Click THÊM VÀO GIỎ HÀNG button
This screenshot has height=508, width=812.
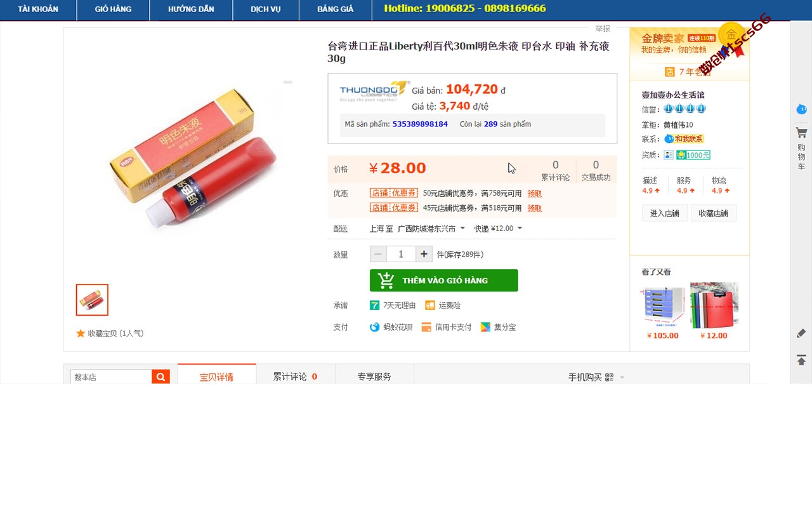coord(443,281)
